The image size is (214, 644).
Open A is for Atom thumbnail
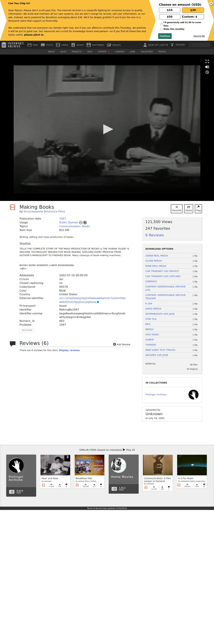coord(192,465)
